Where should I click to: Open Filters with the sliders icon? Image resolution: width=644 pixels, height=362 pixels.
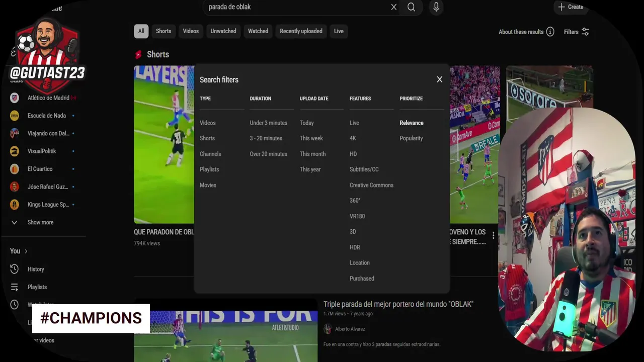pos(585,32)
